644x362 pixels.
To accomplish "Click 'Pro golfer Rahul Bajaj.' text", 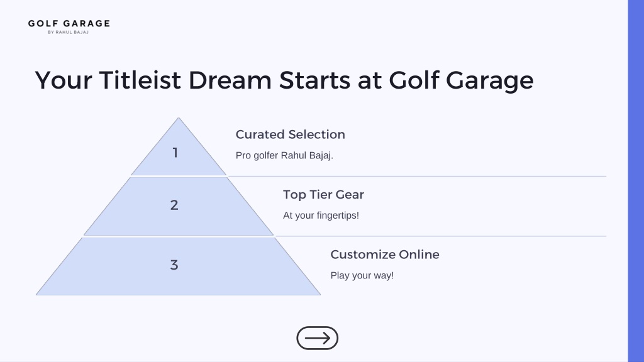I will coord(284,156).
